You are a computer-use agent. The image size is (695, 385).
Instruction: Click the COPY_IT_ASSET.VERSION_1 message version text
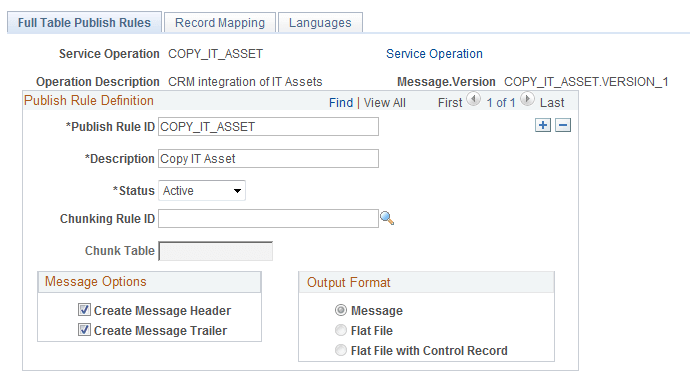(x=586, y=82)
